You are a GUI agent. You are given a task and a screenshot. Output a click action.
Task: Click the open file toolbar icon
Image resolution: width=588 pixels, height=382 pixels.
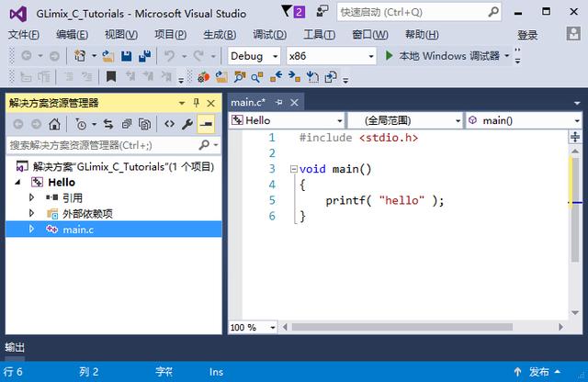coord(108,56)
